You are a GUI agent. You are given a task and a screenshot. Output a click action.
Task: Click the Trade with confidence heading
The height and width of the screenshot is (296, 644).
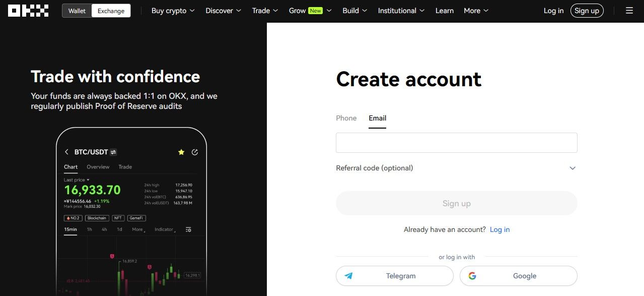click(x=115, y=77)
